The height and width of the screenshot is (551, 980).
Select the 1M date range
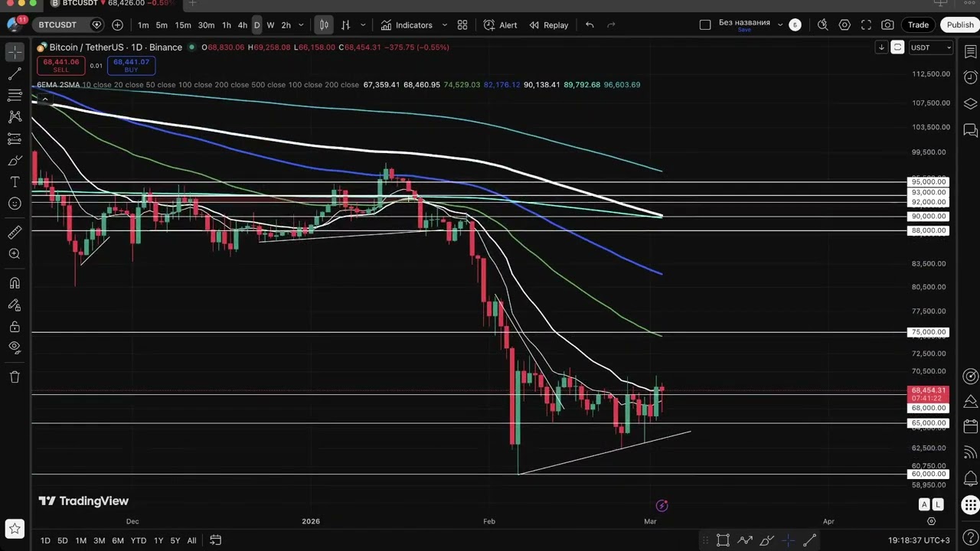(x=80, y=540)
